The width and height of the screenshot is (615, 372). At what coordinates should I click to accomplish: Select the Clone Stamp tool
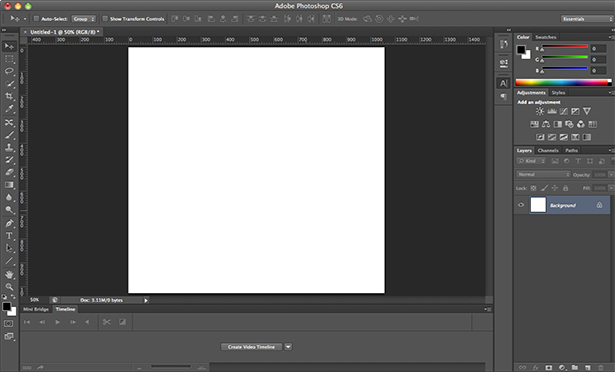(9, 148)
